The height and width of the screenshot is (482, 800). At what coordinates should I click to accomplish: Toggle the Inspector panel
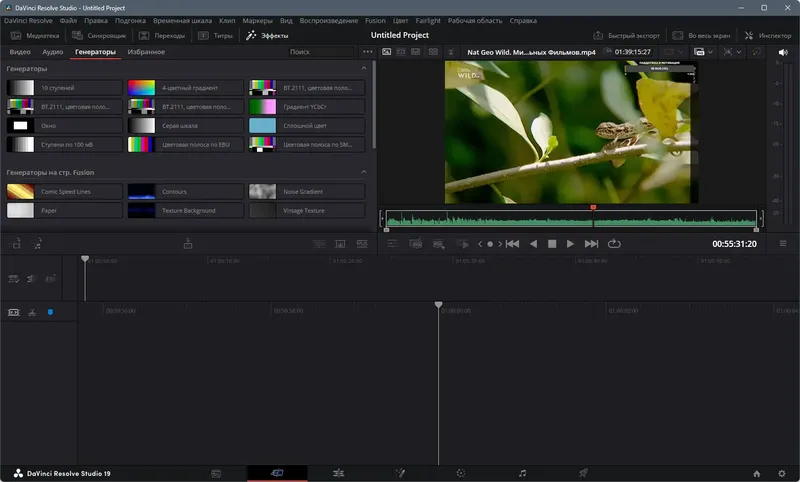(767, 35)
